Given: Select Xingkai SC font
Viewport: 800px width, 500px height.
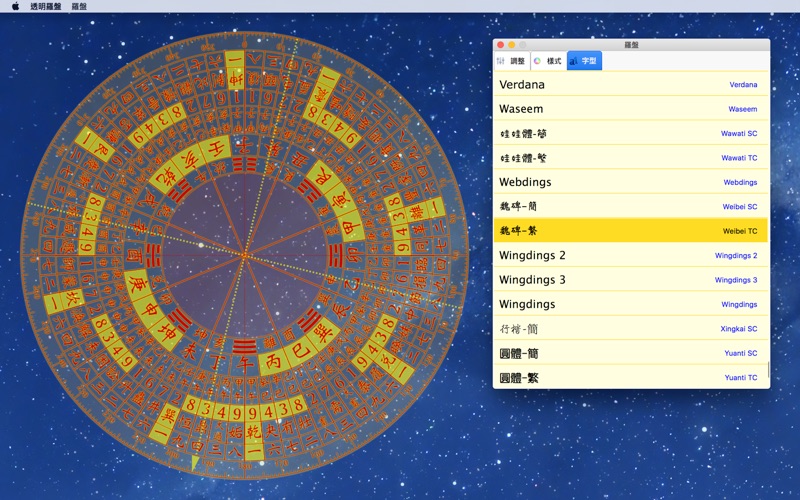Looking at the screenshot, I should point(630,329).
